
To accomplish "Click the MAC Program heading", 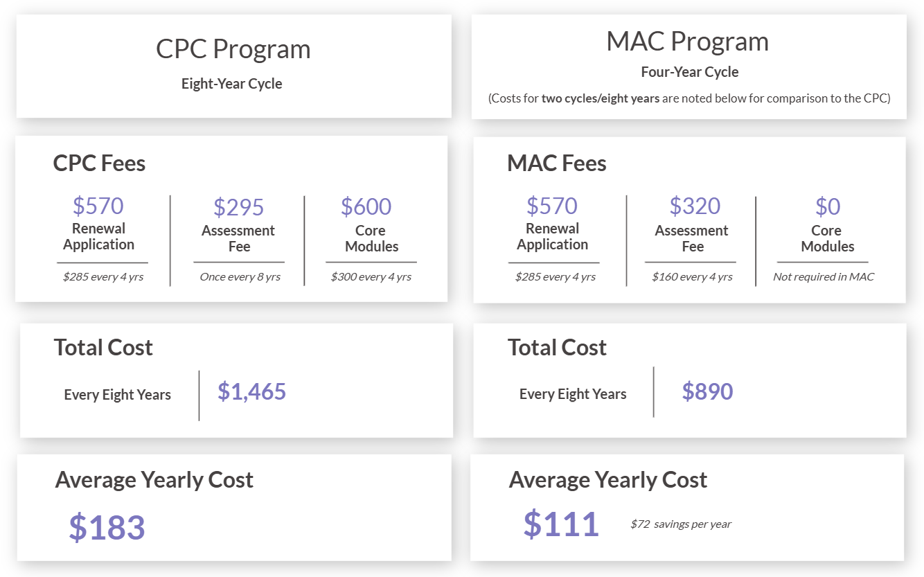I will 687,42.
